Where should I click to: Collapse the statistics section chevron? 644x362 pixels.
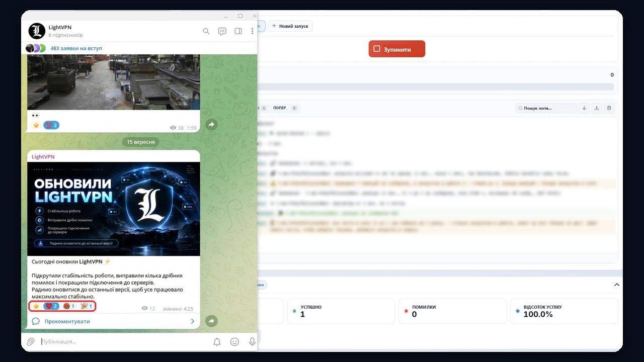point(617,285)
